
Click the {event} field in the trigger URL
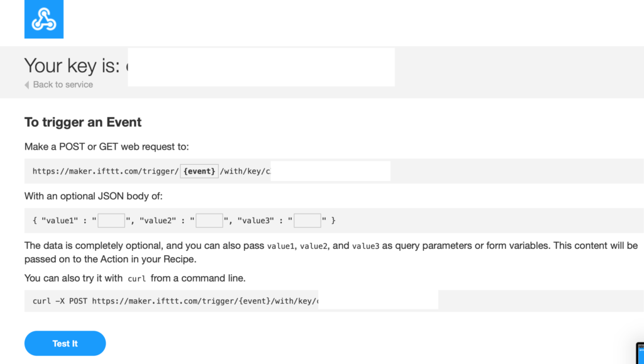coord(199,171)
